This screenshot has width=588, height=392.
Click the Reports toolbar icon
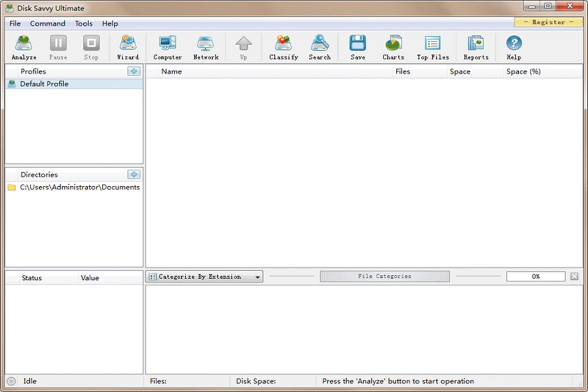pos(475,47)
